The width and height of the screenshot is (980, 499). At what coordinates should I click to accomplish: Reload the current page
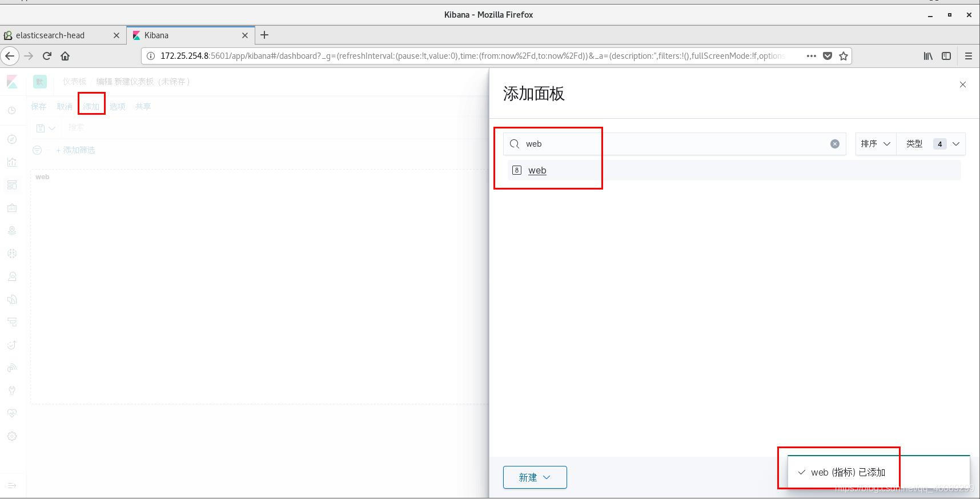point(47,56)
